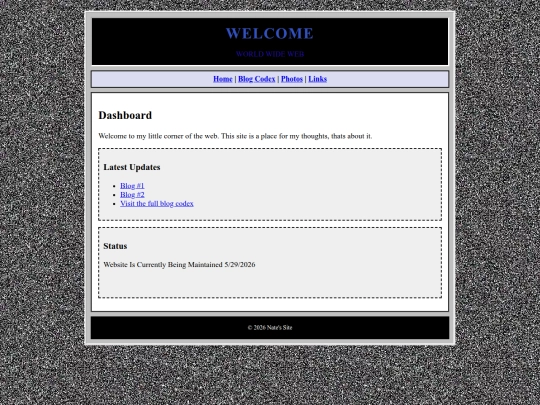This screenshot has height=405, width=540.
Task: Click the 'Welcome to my little corner' paragraph
Action: 235,136
